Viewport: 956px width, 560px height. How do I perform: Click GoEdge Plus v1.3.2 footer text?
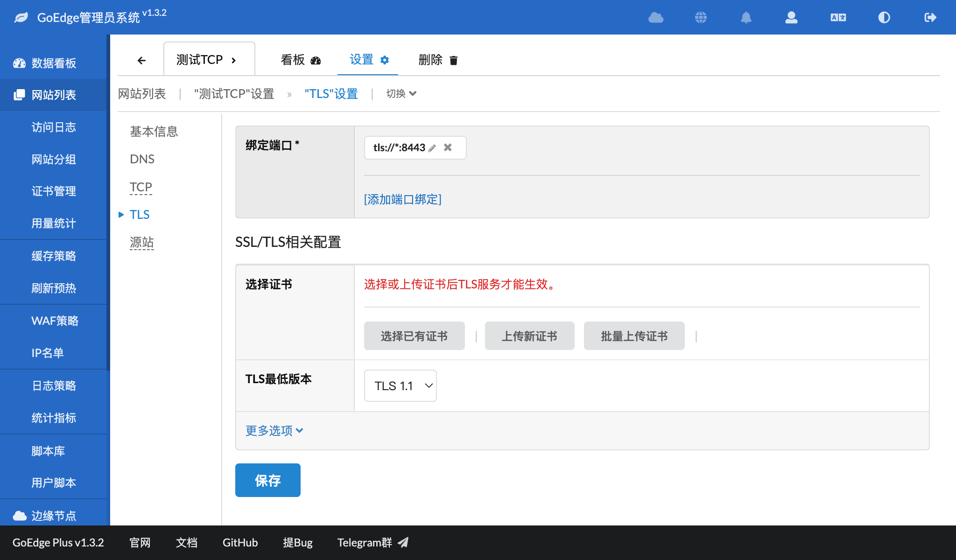(58, 542)
